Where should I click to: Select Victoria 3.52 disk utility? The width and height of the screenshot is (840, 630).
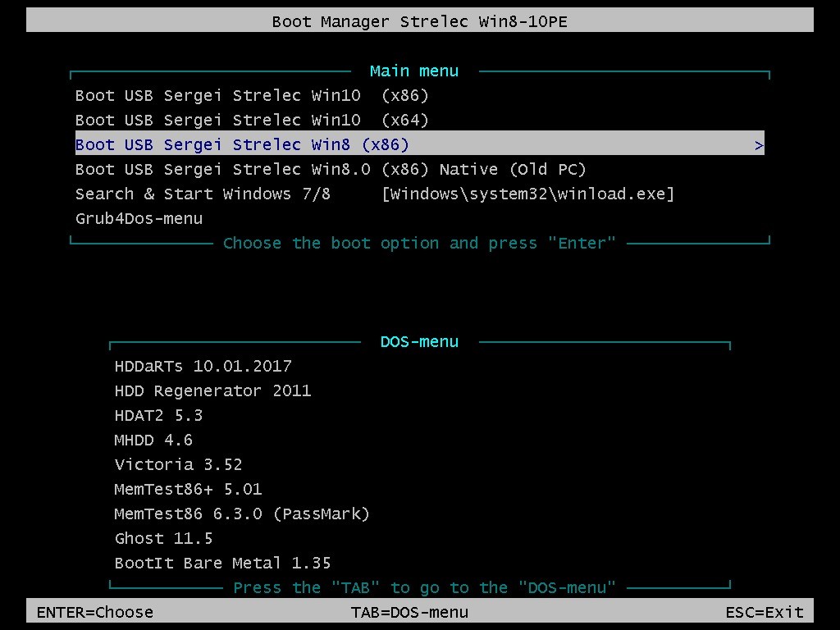178,464
